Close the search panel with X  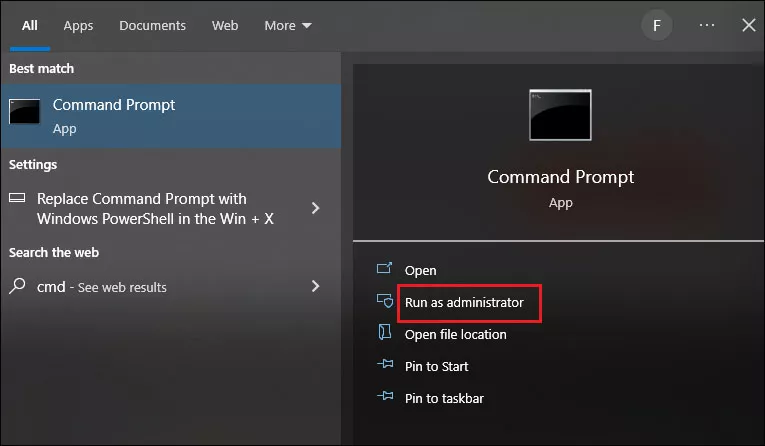pos(748,25)
